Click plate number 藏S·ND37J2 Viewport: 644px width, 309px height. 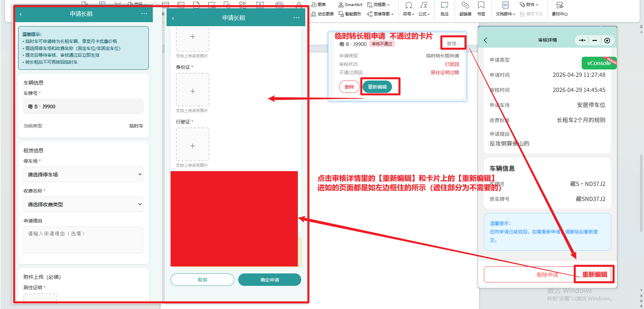click(x=588, y=184)
